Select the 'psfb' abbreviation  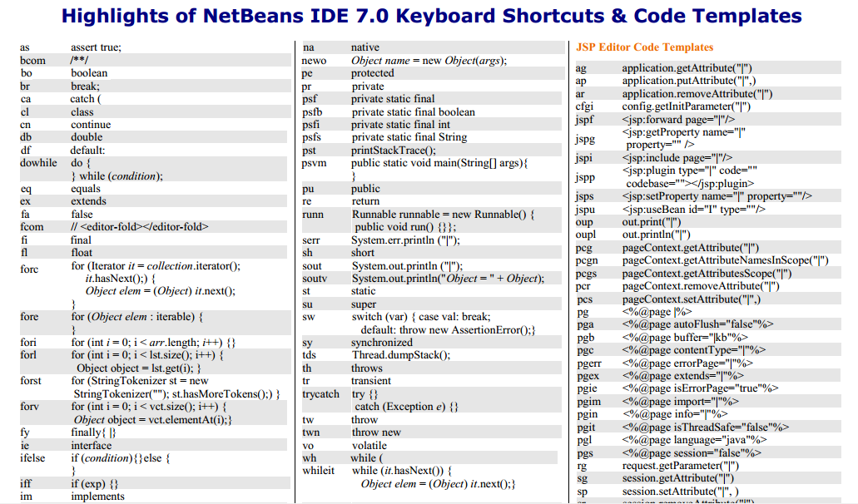(312, 112)
